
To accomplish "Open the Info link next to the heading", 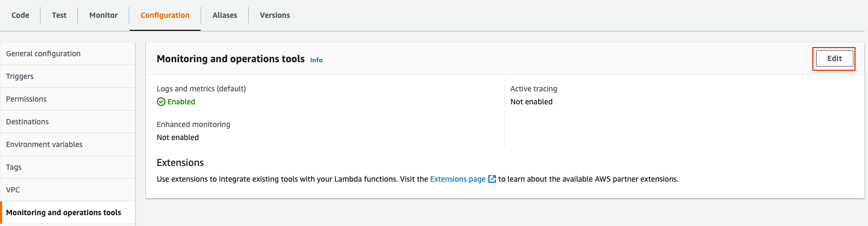I will [316, 60].
